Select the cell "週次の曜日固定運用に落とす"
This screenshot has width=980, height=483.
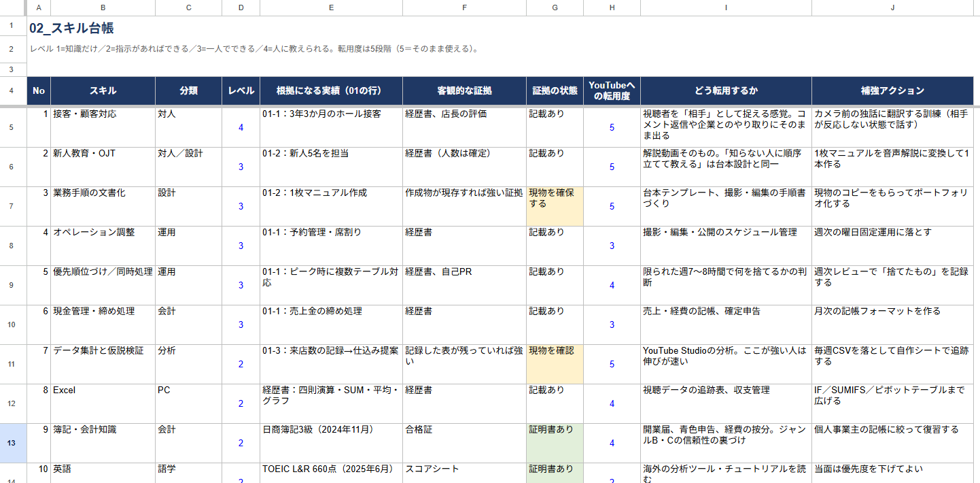click(x=892, y=246)
